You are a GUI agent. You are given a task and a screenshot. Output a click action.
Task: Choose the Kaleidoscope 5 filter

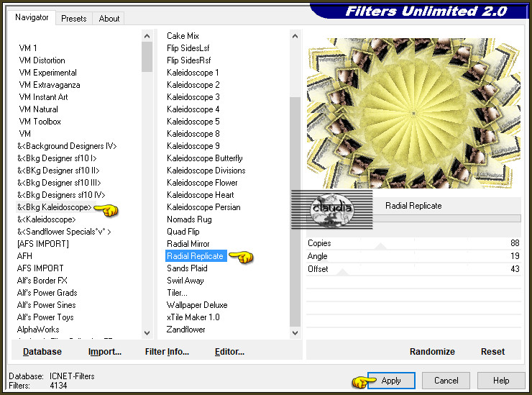click(x=193, y=122)
